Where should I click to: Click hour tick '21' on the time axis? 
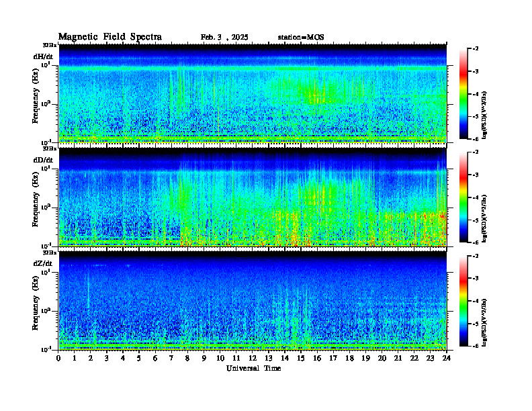point(398,359)
